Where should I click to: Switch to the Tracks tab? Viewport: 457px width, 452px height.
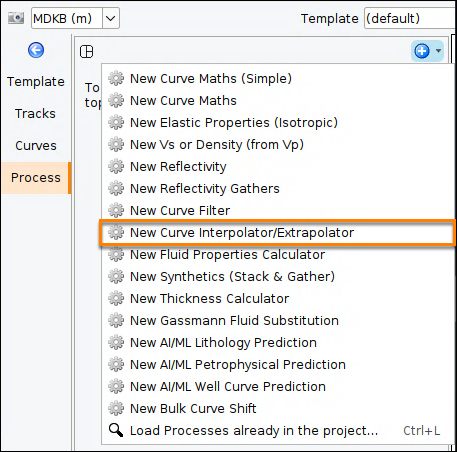tap(35, 114)
